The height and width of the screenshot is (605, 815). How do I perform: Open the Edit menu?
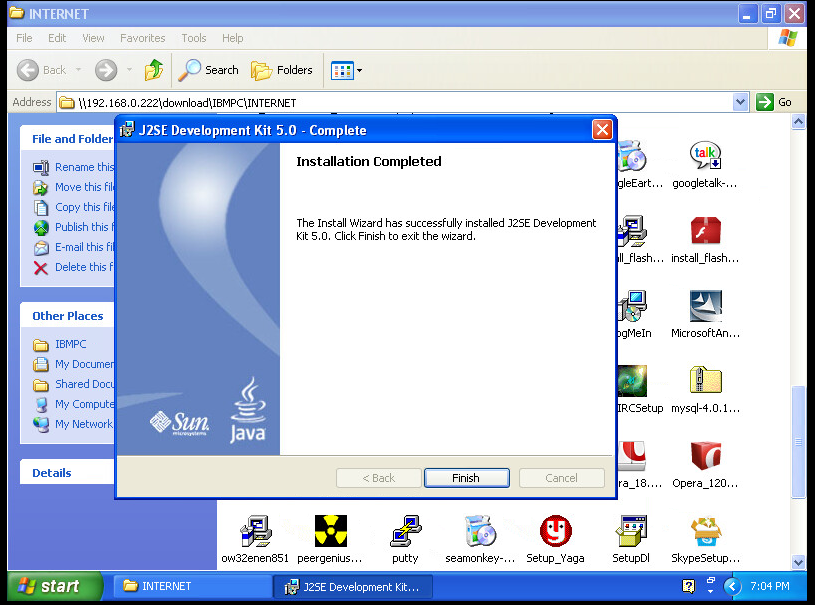click(57, 38)
